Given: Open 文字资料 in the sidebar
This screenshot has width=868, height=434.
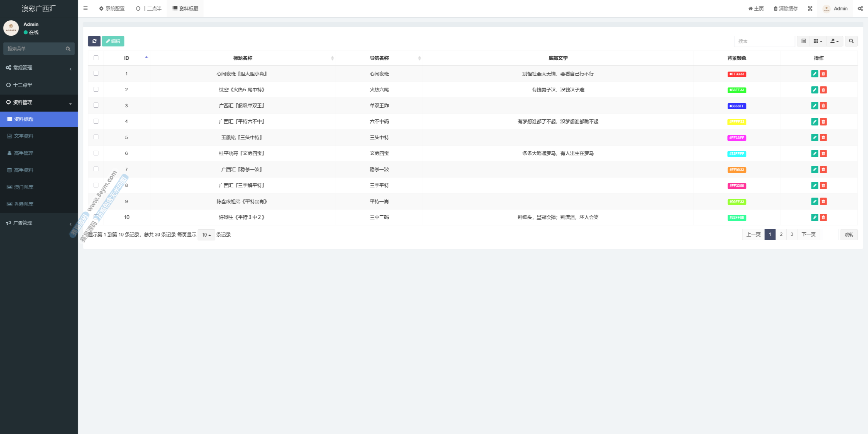Looking at the screenshot, I should click(23, 136).
